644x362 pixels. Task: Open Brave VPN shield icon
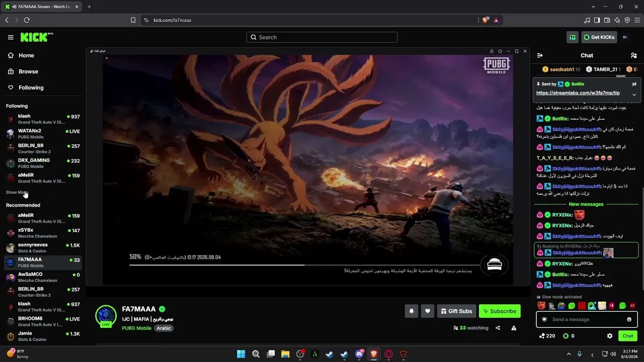627,20
